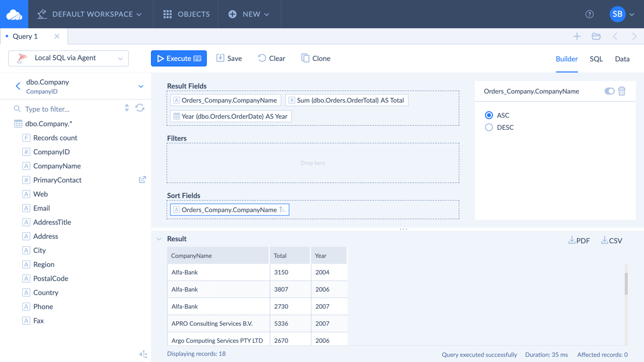Expand the dbo.Company object chevron
Image resolution: width=644 pixels, height=362 pixels.
point(141,86)
